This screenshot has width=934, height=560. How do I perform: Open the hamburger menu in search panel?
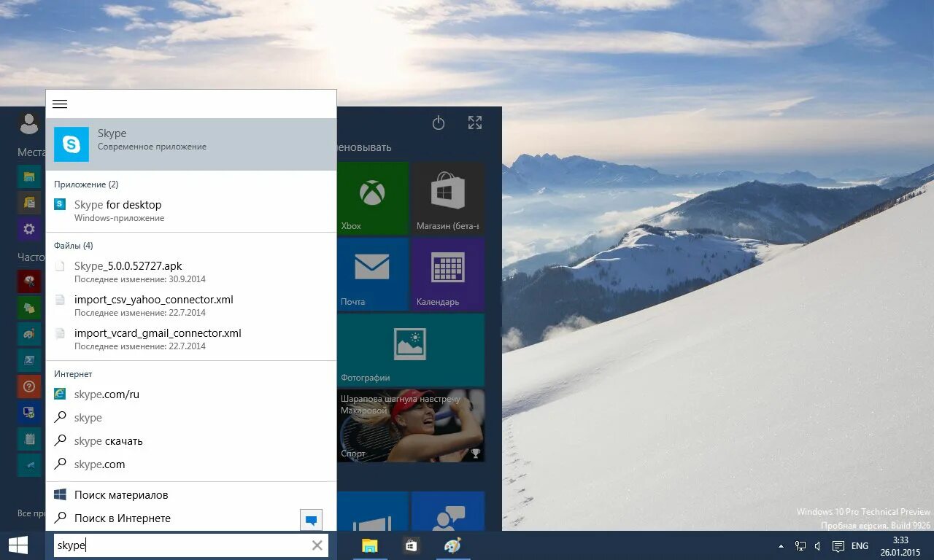point(60,104)
